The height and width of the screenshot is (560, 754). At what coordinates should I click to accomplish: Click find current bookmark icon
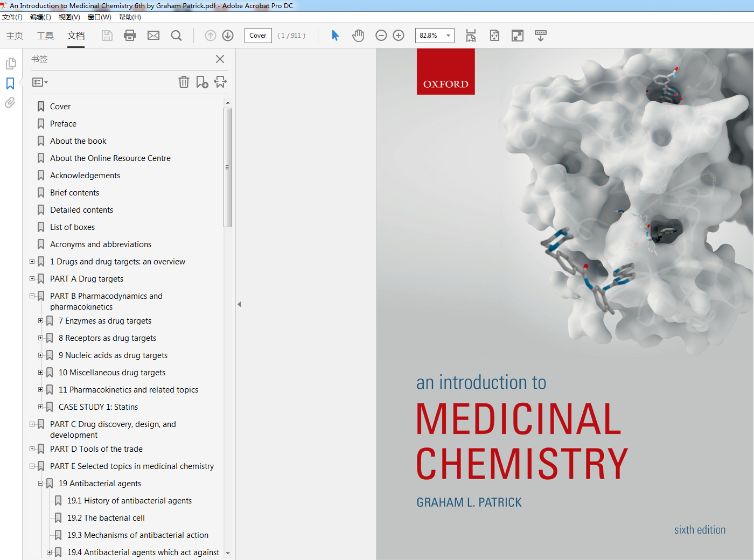220,82
